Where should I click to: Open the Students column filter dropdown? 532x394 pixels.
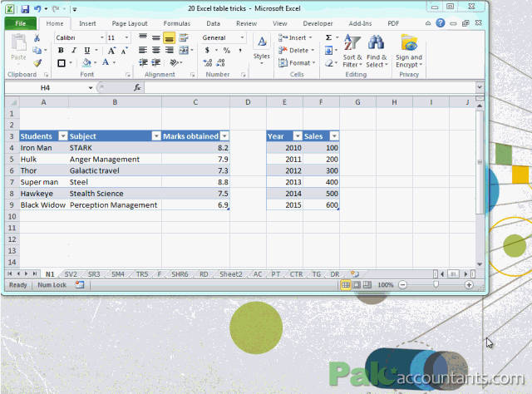coord(60,136)
